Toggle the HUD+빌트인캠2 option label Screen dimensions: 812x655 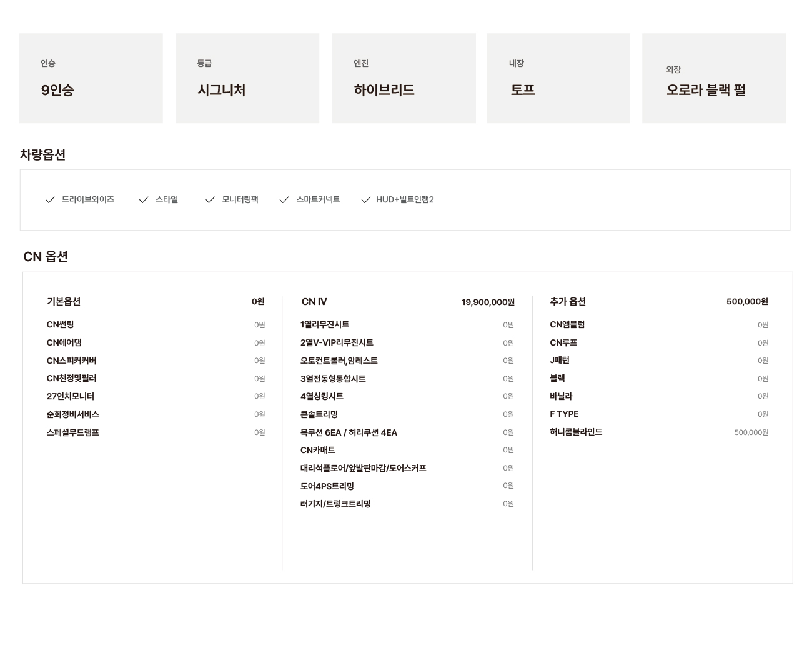click(405, 199)
